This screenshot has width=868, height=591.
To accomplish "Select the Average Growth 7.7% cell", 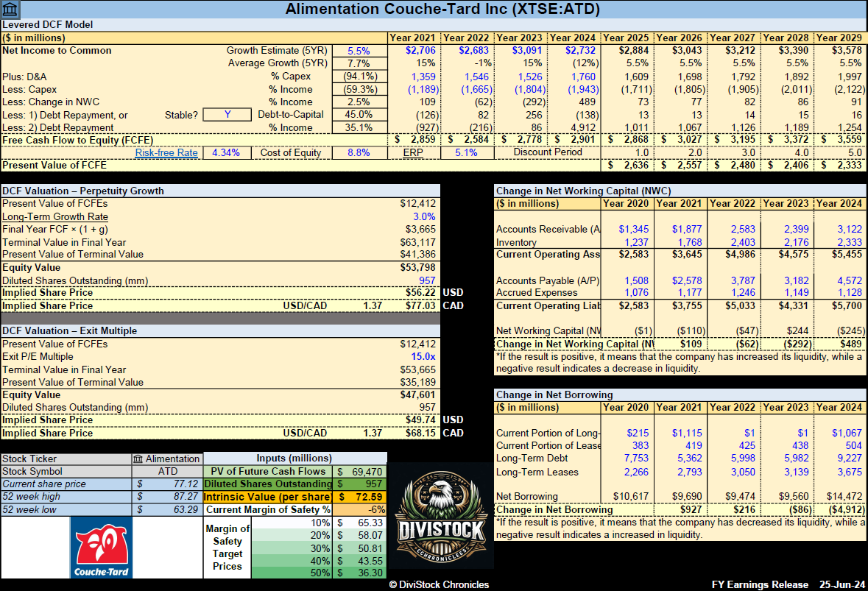I will click(359, 63).
